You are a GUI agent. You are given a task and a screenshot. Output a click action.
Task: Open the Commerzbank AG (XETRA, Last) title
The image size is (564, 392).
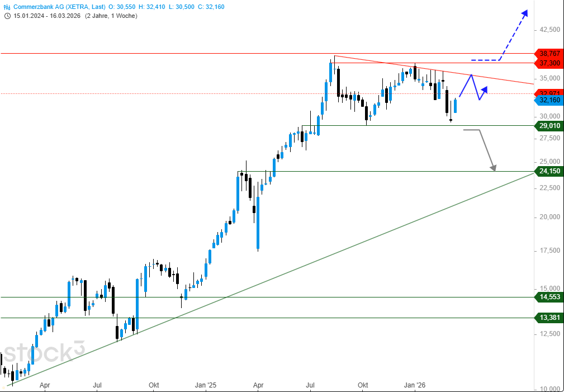click(60, 6)
